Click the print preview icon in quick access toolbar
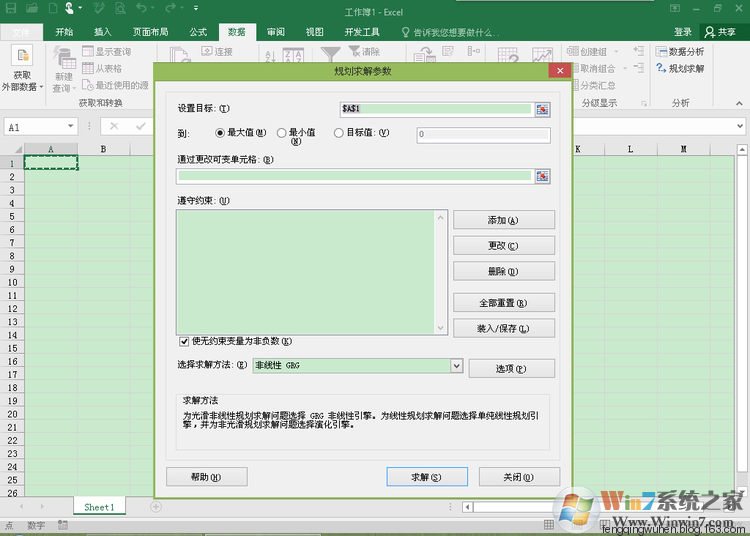Viewport: 750px width, 536px height. (x=121, y=8)
